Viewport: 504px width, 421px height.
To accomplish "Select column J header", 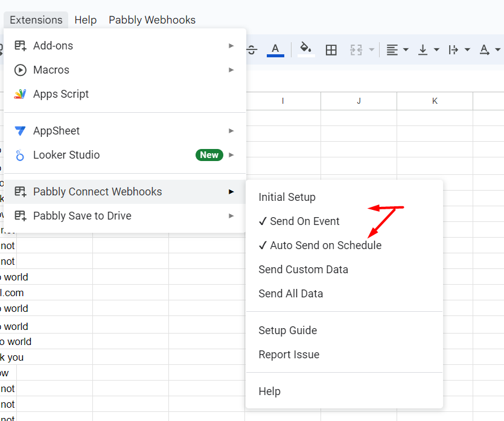I will point(359,101).
